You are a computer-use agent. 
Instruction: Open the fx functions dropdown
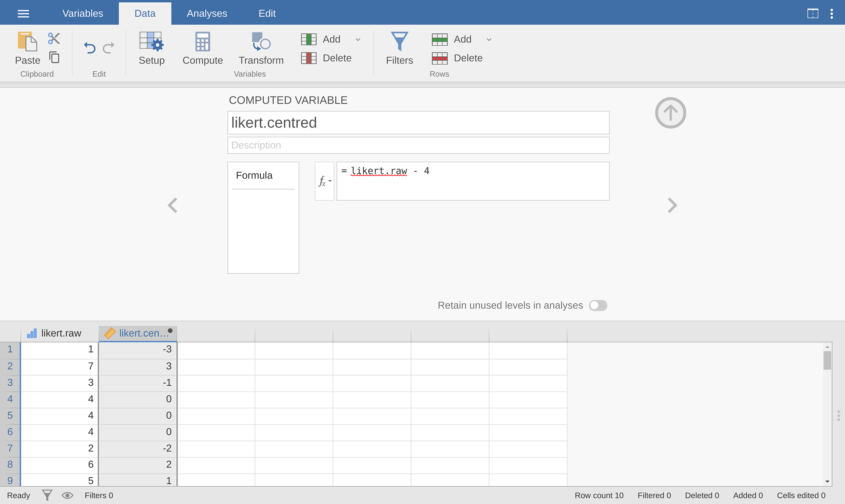324,181
